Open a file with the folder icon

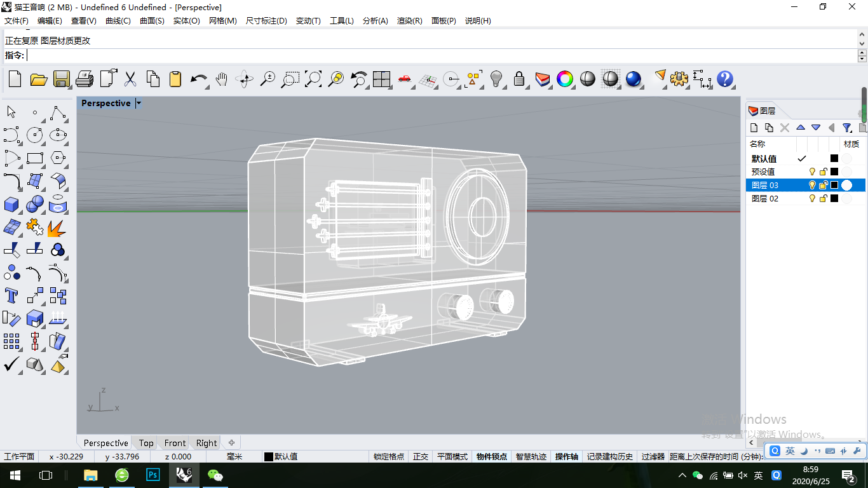[39, 79]
